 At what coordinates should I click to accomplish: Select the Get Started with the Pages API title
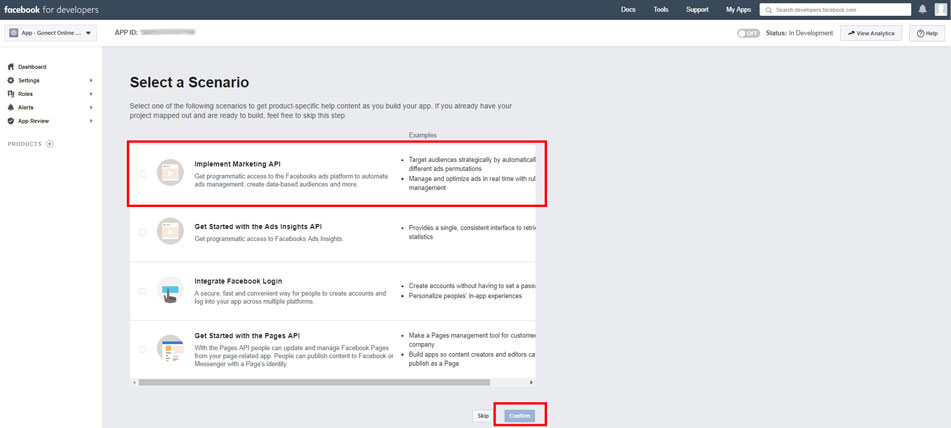point(247,335)
